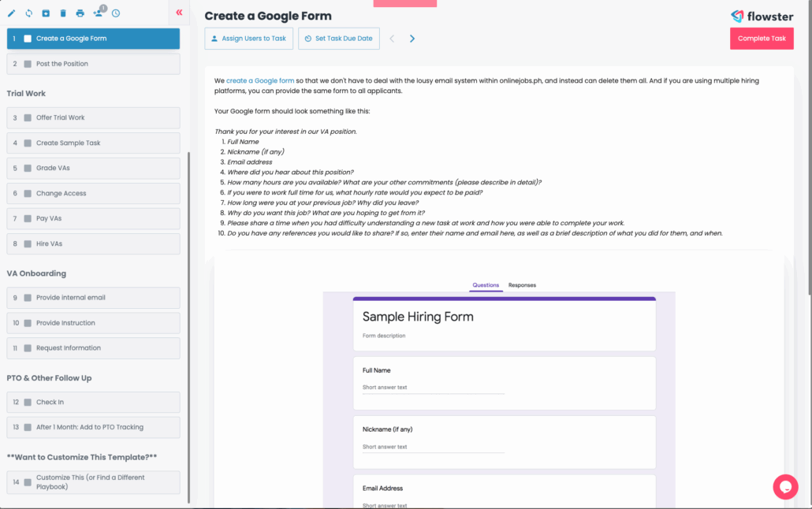Open the chat bubble widget
812x509 pixels.
click(785, 487)
